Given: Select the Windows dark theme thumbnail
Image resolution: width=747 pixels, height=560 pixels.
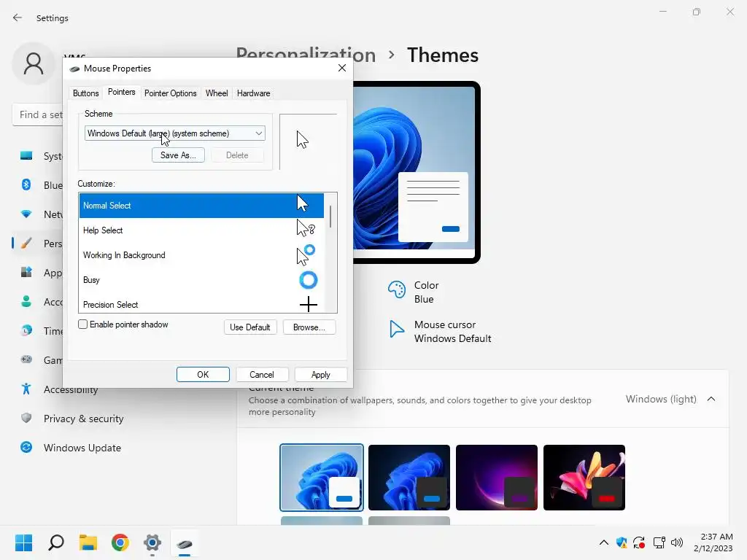Looking at the screenshot, I should tap(409, 478).
